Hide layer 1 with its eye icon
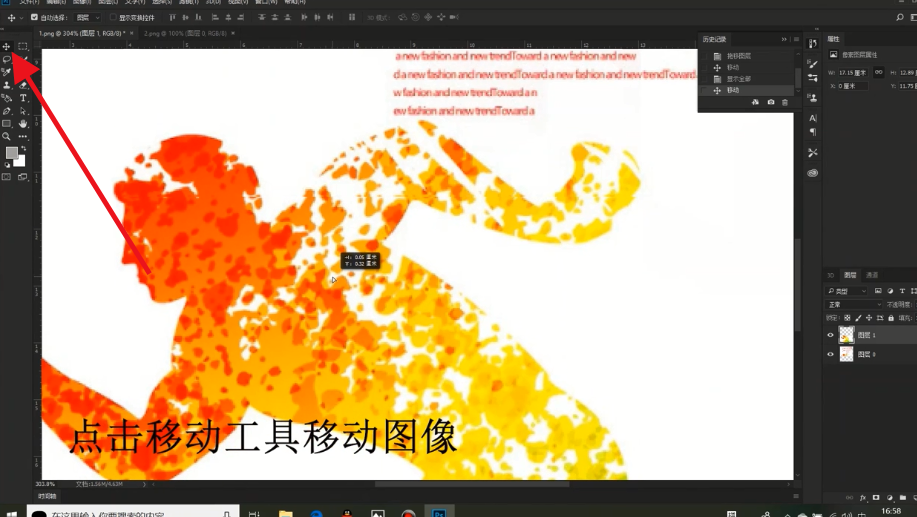 [x=830, y=335]
